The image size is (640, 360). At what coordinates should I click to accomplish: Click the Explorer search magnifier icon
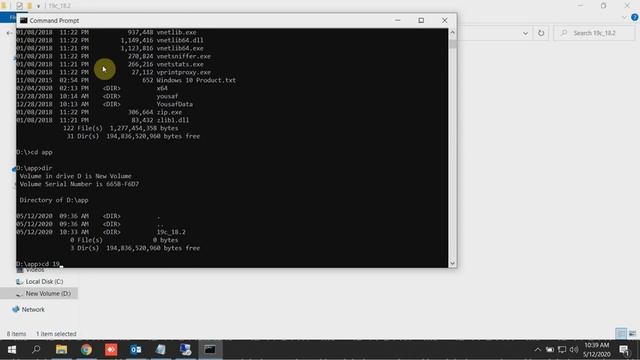(x=564, y=33)
